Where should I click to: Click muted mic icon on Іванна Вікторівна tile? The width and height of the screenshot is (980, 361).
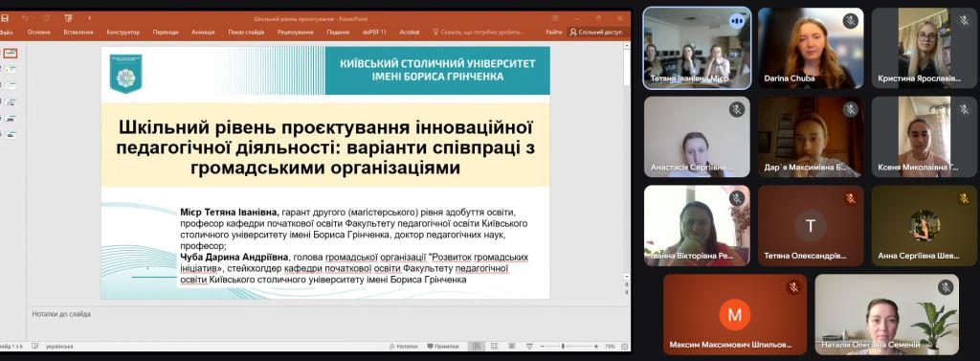pyautogui.click(x=737, y=198)
